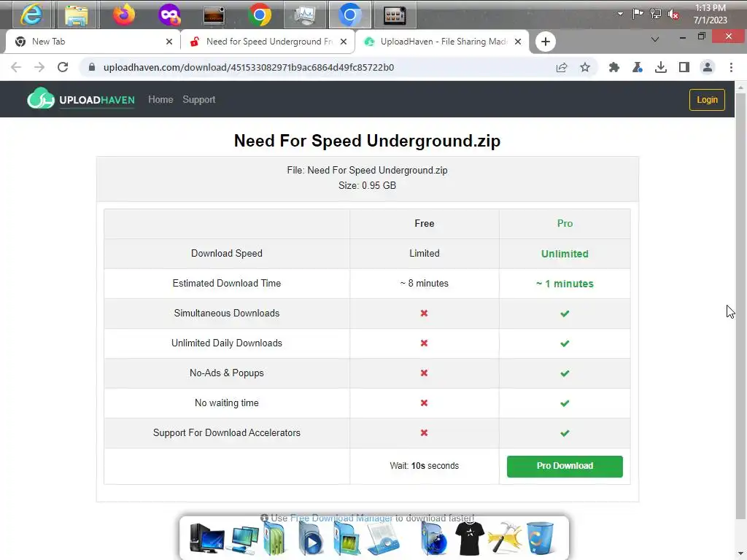Viewport: 747px width, 560px height.
Task: Share this page via share icon
Action: point(562,67)
